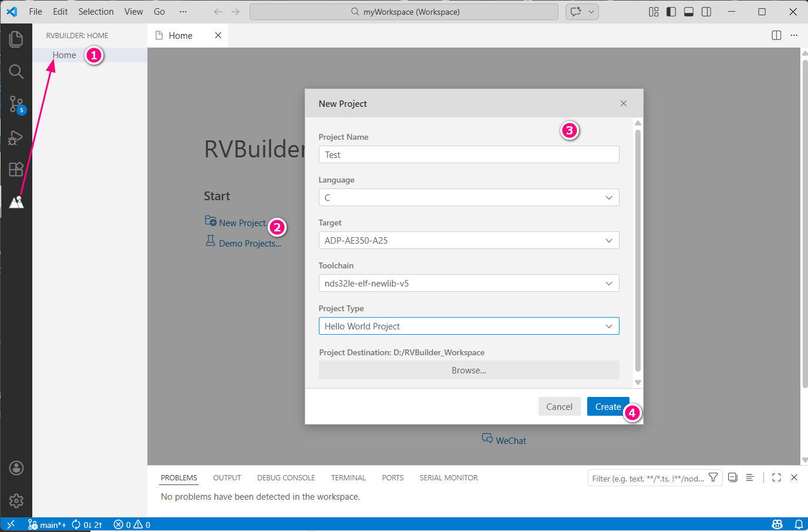
Task: Open the Search view
Action: (16, 72)
